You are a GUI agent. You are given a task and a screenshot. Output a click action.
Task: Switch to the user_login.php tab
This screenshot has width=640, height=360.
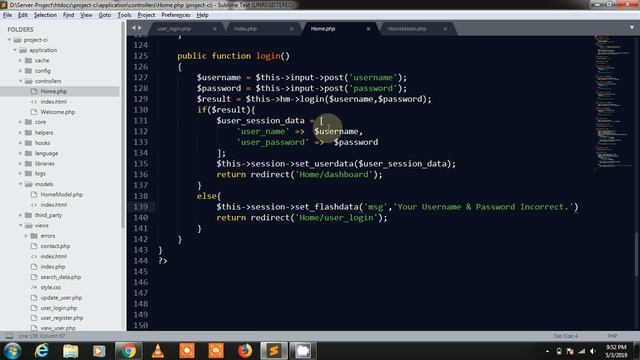pos(174,29)
